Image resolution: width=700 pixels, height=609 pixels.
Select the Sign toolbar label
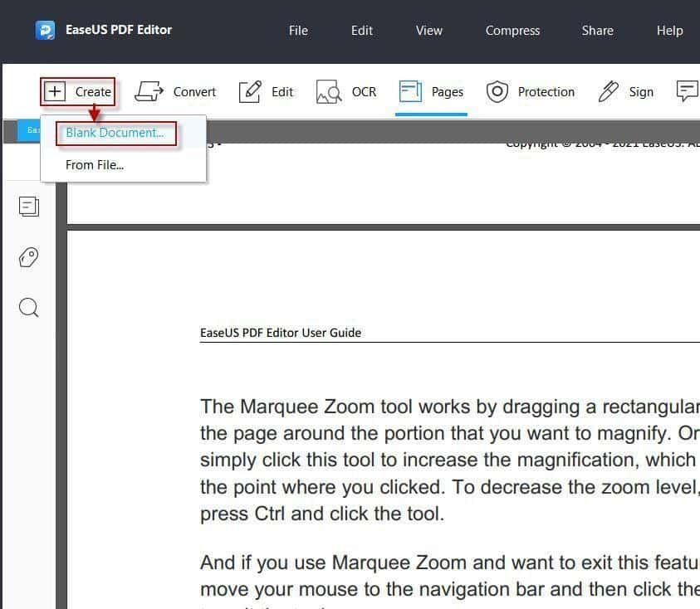click(641, 92)
